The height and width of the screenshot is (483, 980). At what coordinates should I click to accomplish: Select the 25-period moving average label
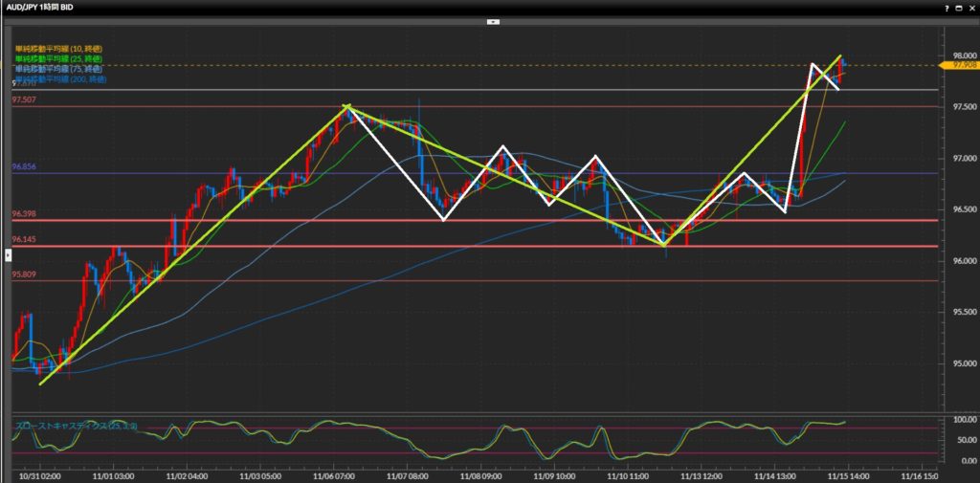click(59, 58)
